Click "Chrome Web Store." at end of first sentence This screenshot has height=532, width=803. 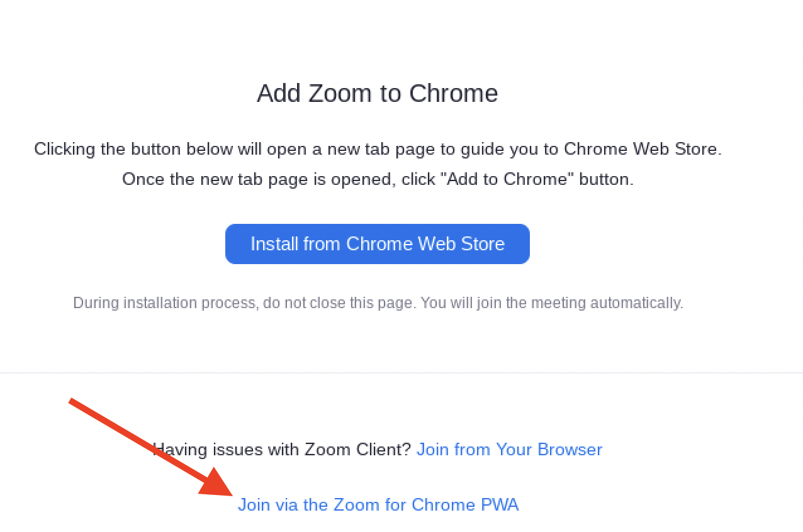pyautogui.click(x=643, y=149)
